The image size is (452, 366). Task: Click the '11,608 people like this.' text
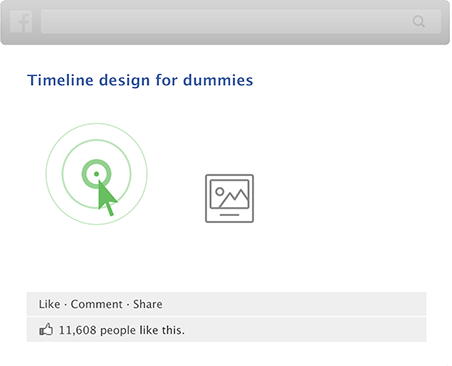(x=122, y=330)
